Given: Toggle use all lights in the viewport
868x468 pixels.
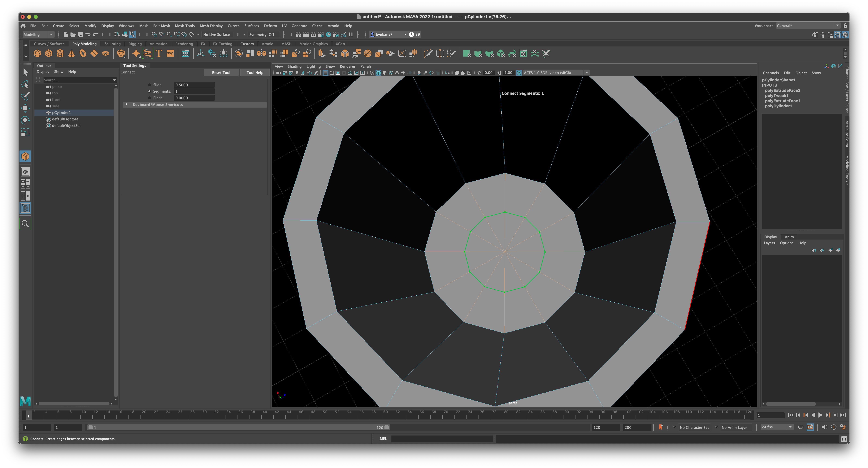Looking at the screenshot, I should point(403,73).
